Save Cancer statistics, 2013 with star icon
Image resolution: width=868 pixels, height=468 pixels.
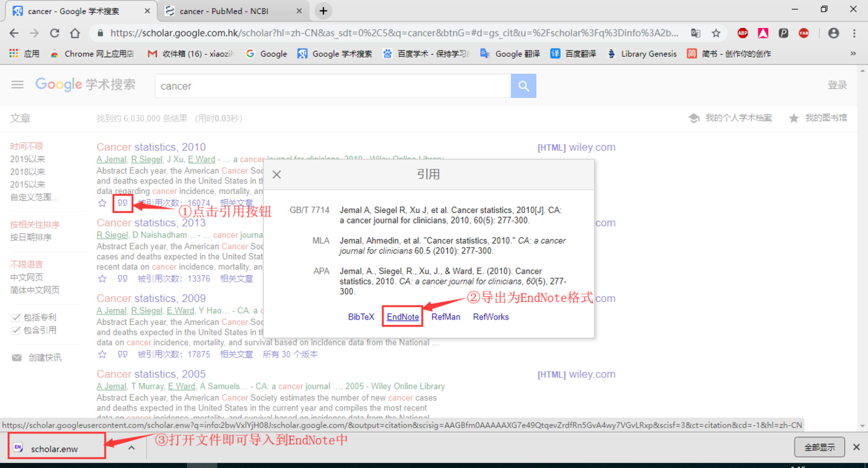pos(102,279)
